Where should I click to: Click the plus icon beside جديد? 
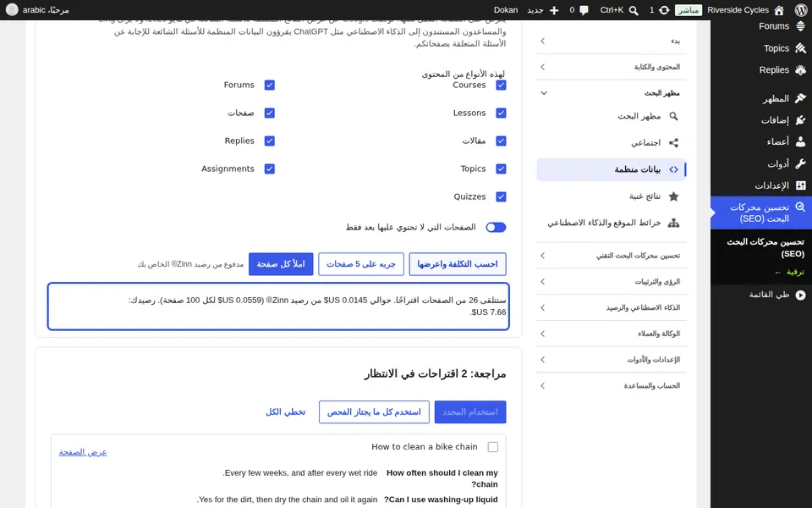[554, 10]
